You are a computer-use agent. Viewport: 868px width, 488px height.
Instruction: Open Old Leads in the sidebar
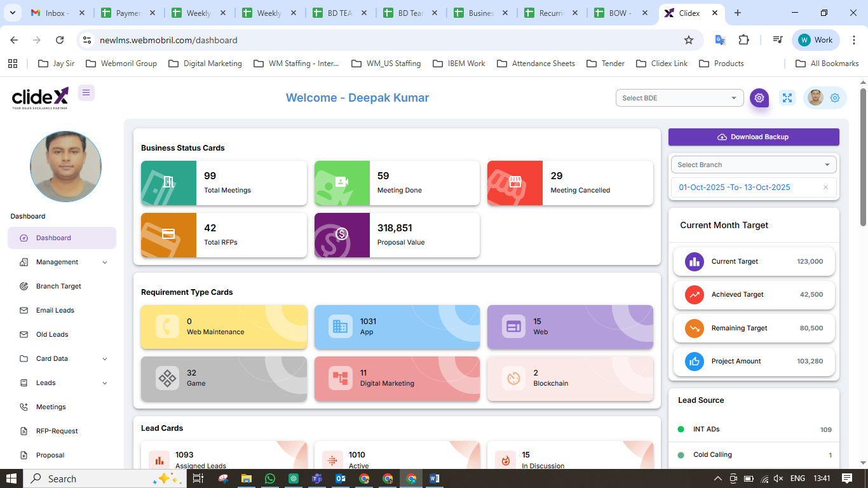tap(62, 334)
